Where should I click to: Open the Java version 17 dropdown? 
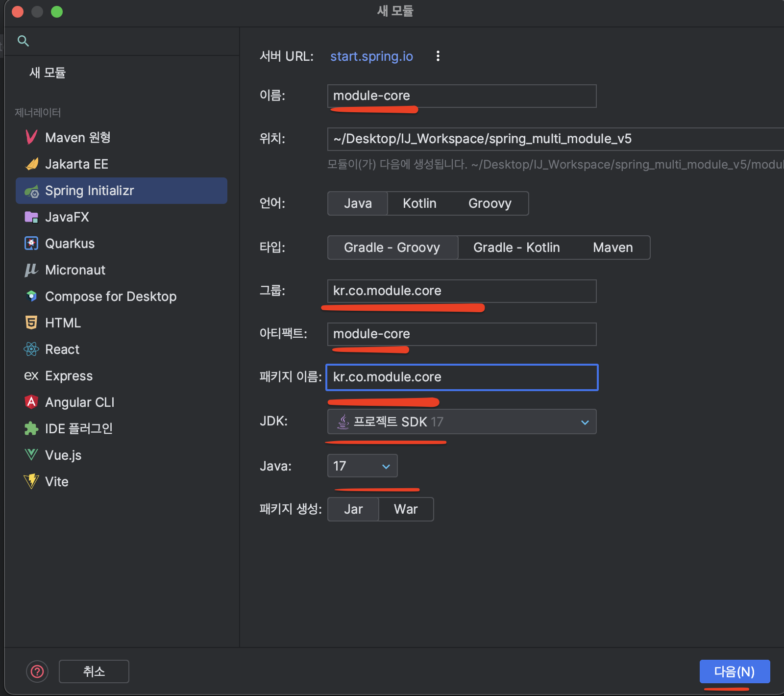pyautogui.click(x=362, y=466)
